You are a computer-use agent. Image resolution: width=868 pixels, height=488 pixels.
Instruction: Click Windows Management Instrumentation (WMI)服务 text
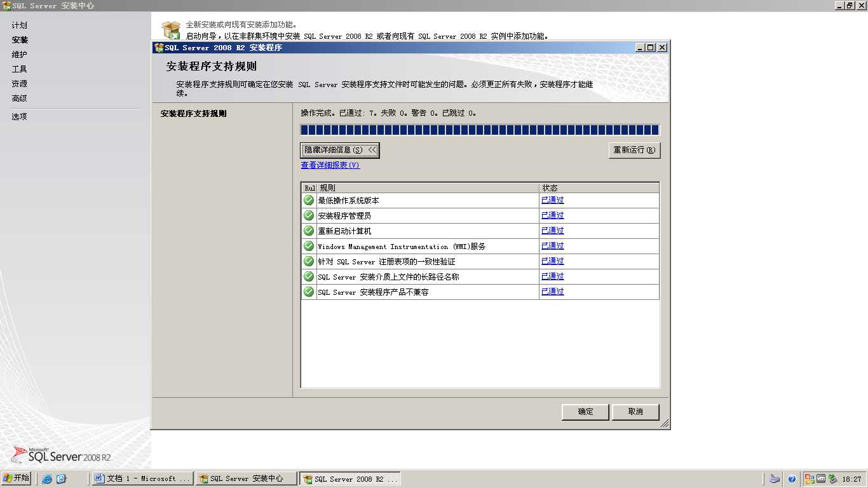tap(402, 246)
